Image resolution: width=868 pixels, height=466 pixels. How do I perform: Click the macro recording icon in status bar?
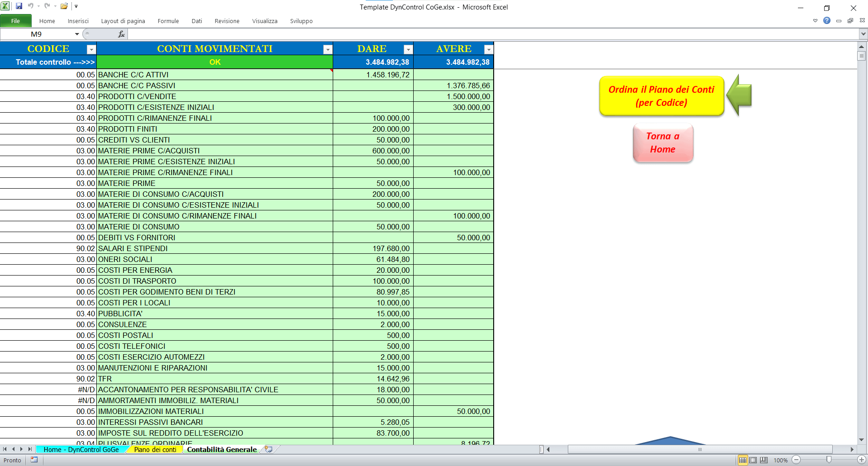tap(34, 460)
